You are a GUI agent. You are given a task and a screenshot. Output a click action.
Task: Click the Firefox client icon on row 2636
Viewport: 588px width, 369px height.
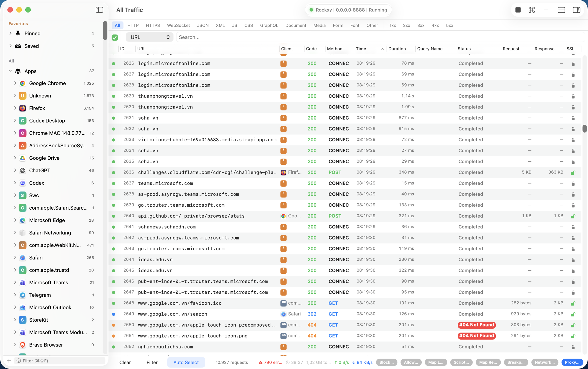(x=283, y=172)
